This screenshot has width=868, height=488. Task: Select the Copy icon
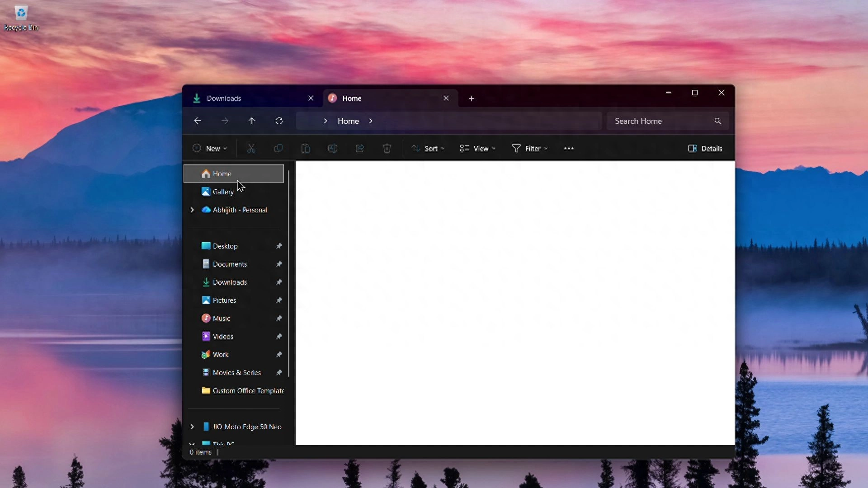click(278, 148)
